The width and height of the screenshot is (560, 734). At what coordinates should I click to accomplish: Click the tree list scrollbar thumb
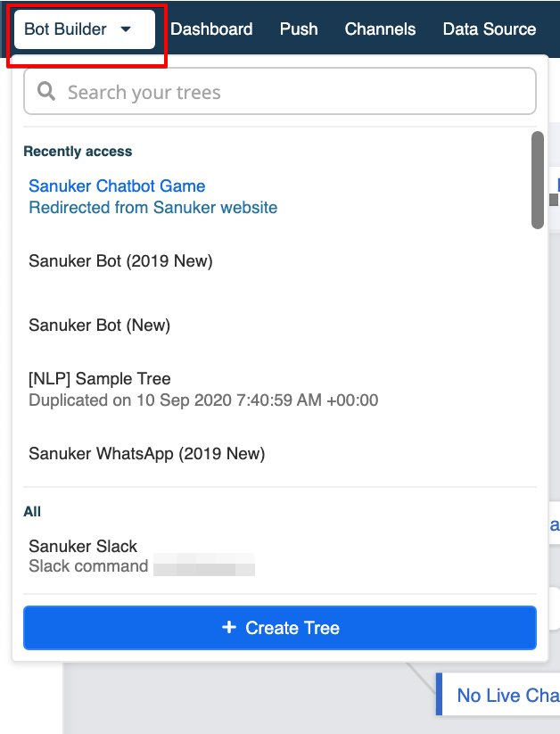tap(538, 180)
